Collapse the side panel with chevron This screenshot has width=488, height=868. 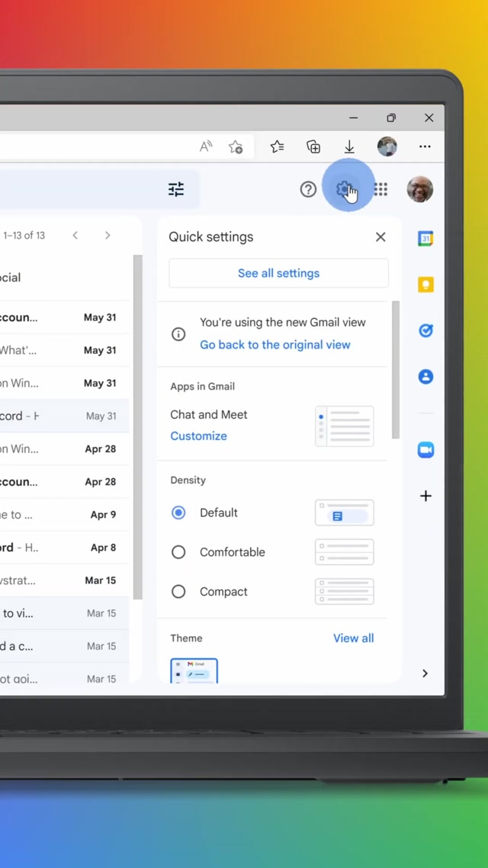pos(425,674)
